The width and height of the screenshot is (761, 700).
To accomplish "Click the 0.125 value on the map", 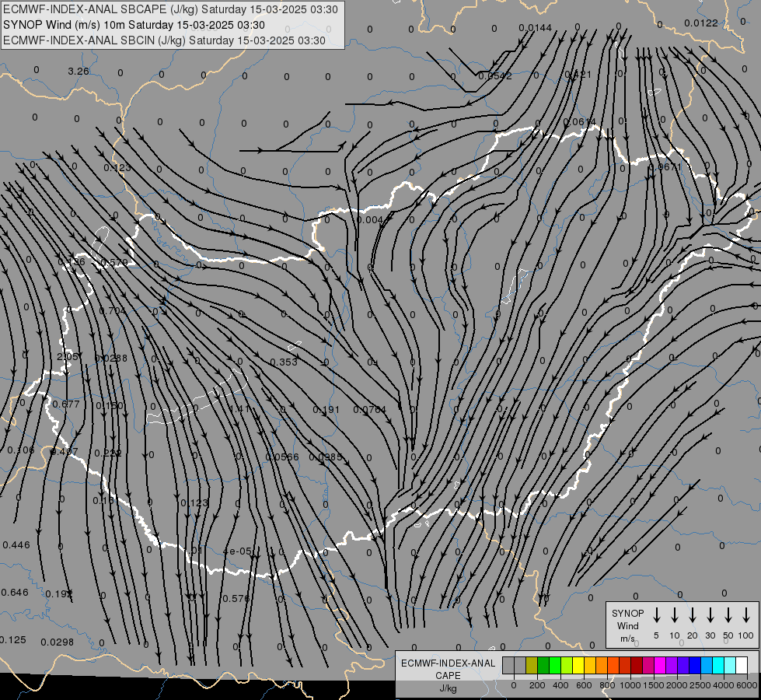I will tap(12, 640).
